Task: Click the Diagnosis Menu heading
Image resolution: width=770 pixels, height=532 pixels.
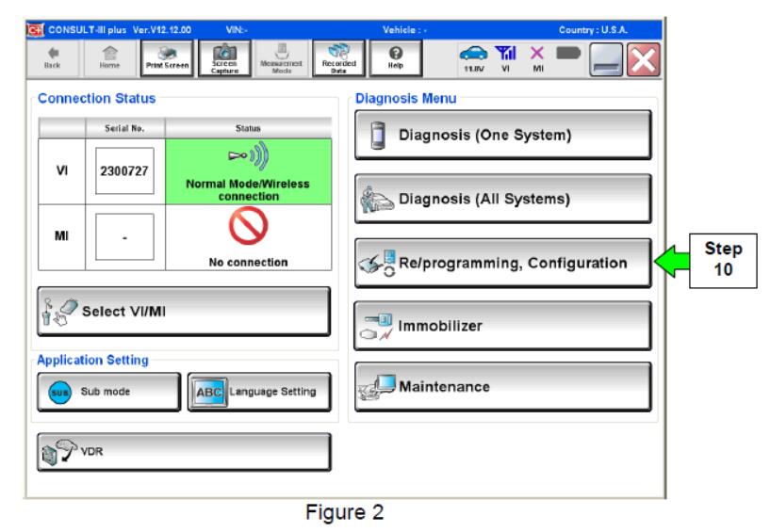Action: [405, 99]
